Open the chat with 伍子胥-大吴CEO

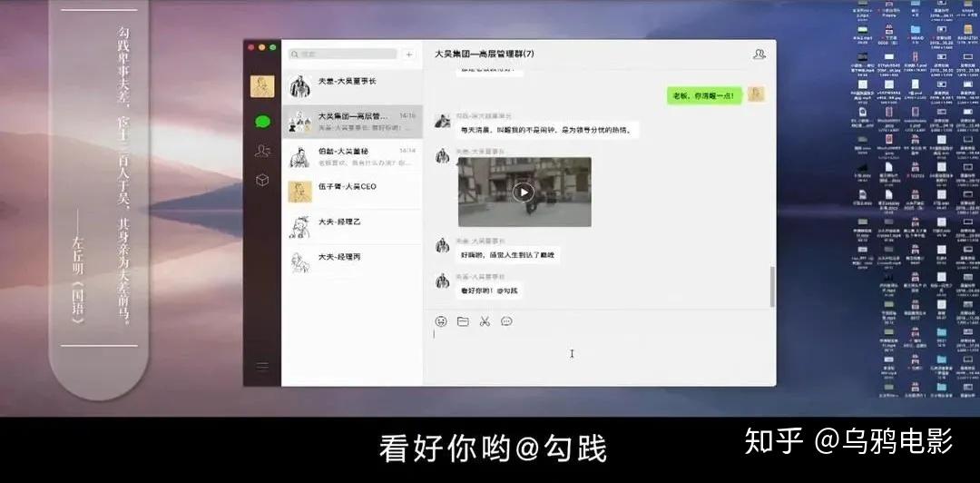tap(352, 192)
